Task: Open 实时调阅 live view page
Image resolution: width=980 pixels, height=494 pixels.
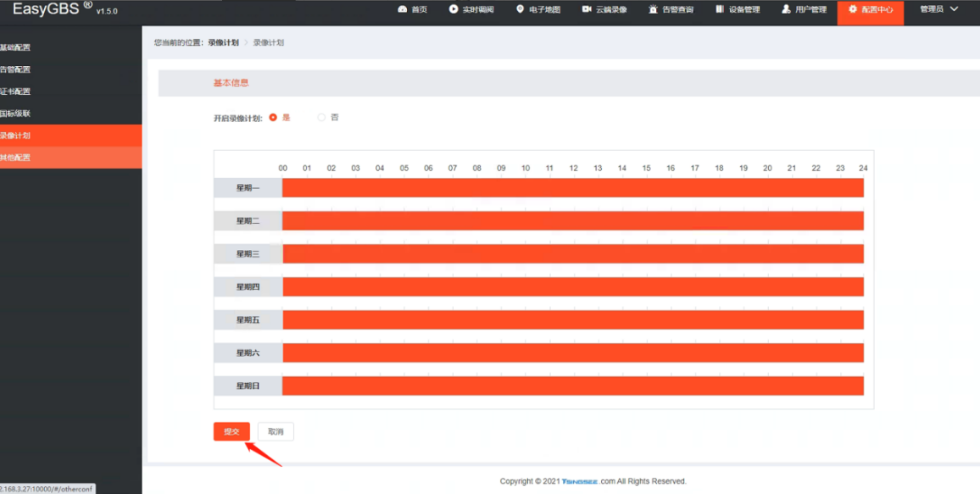Action: click(x=471, y=9)
